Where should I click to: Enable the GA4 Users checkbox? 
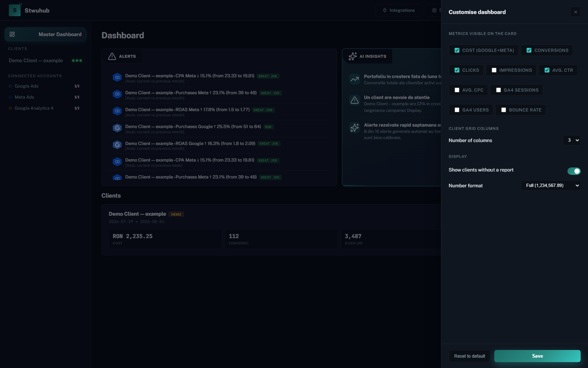pos(457,110)
